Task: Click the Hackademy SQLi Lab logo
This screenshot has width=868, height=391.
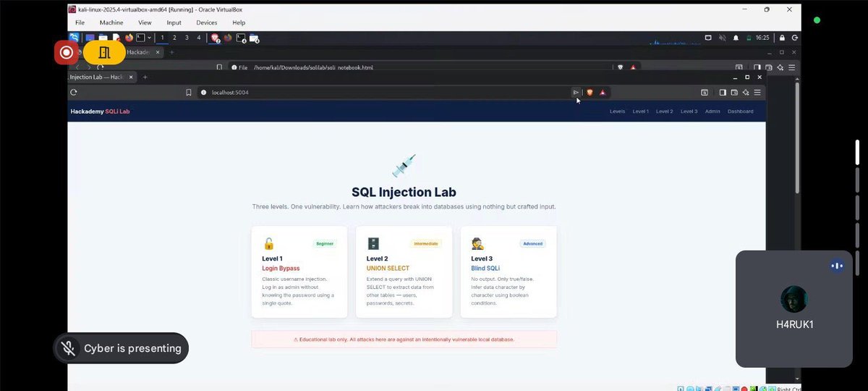Action: [x=100, y=112]
